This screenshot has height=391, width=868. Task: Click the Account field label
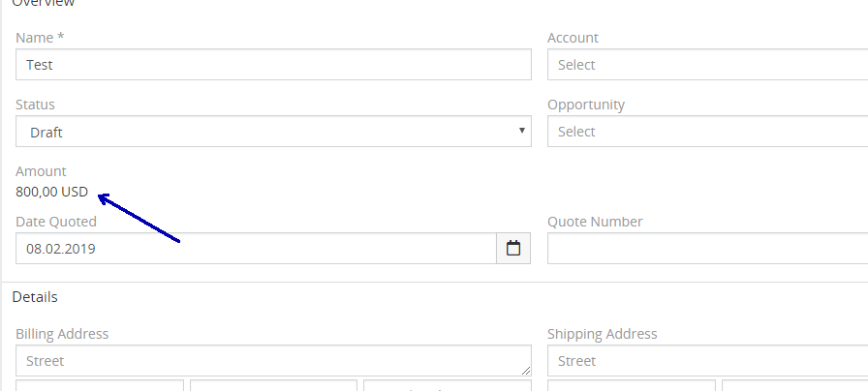click(x=573, y=38)
